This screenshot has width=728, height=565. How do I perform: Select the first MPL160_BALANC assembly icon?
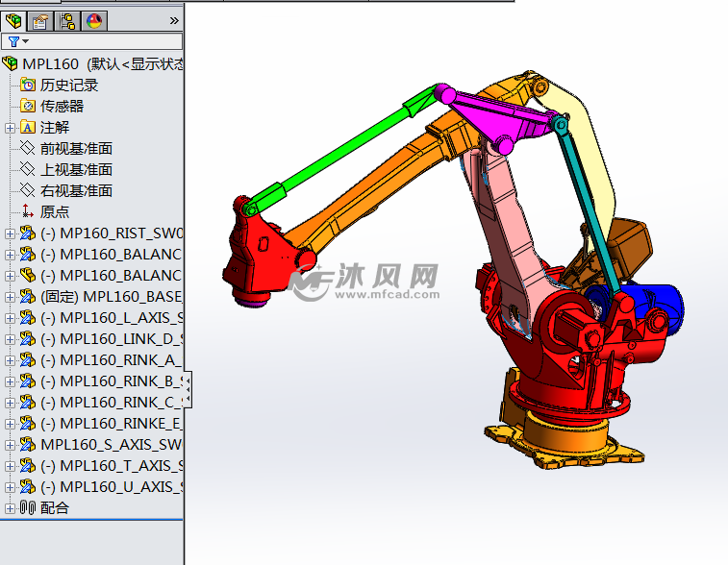coord(28,255)
